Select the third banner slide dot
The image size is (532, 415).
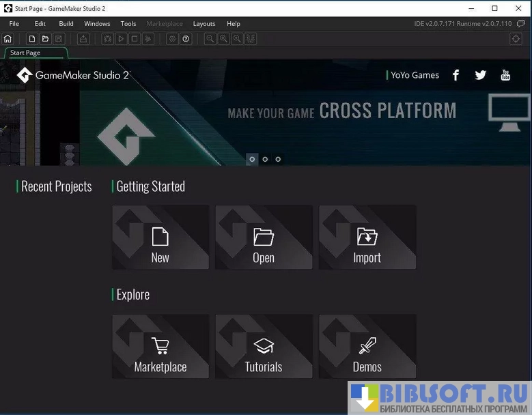tap(278, 159)
